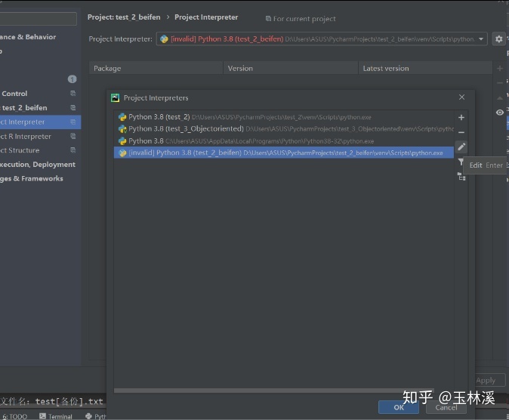Click the PyCharm icon in Project Interpreters title
The height and width of the screenshot is (420, 509).
click(x=115, y=97)
